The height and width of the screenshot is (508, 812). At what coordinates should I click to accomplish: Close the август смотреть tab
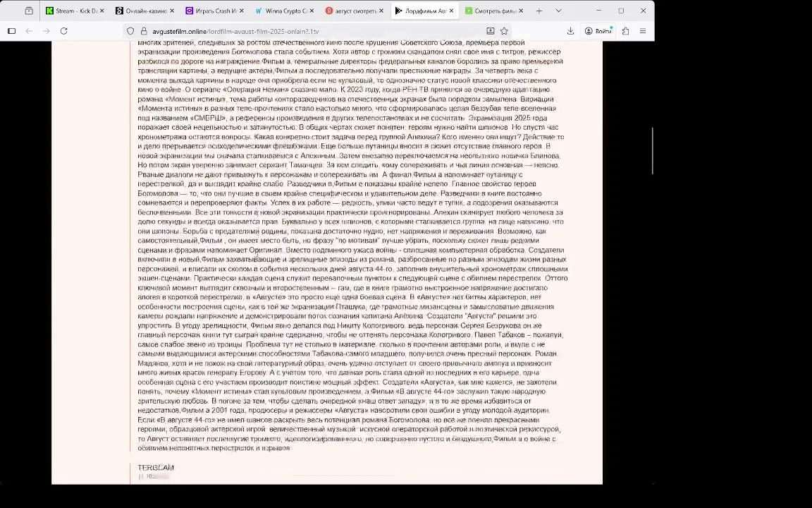pos(381,11)
